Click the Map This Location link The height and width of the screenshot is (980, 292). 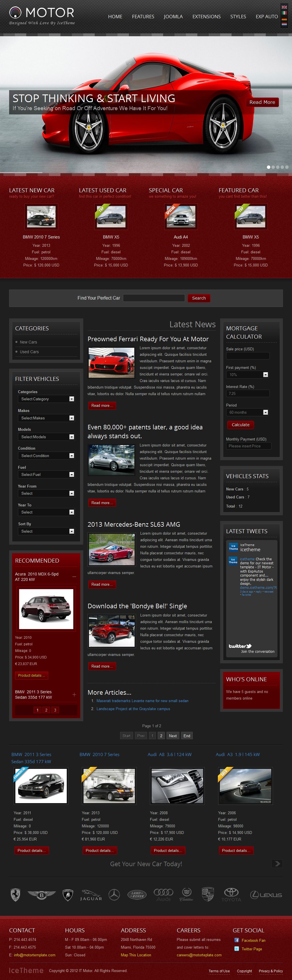(x=136, y=955)
